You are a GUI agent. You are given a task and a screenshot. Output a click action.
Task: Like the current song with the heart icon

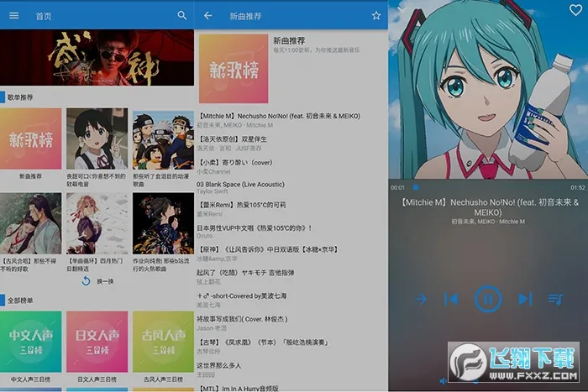tap(575, 10)
